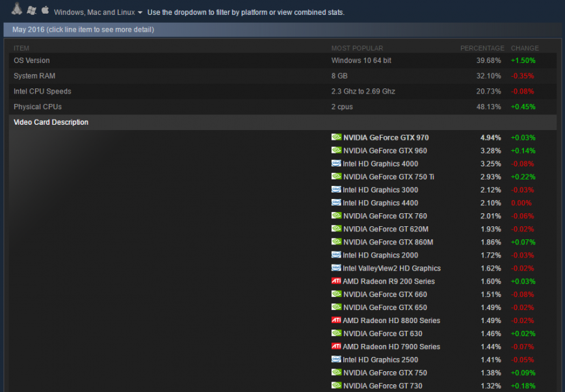Click the NVIDIA GeForce GTX 750 Ti name
565x392 pixels.
pyautogui.click(x=388, y=177)
